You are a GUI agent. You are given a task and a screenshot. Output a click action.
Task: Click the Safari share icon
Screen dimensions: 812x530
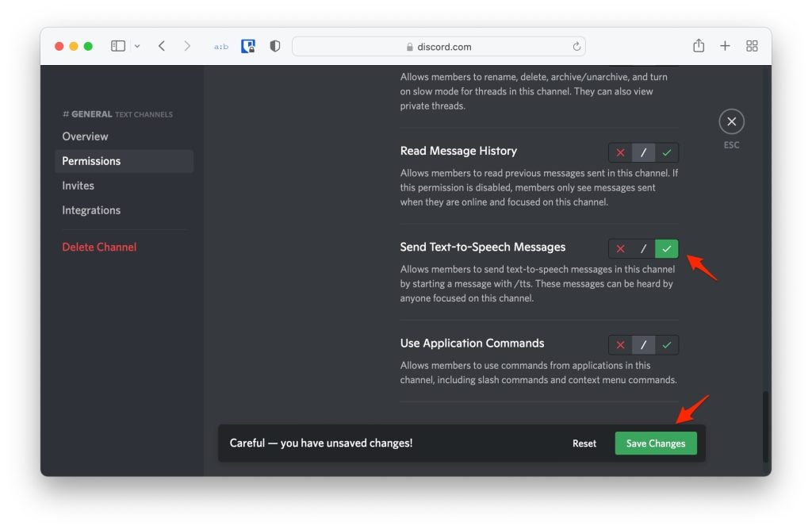coord(699,46)
